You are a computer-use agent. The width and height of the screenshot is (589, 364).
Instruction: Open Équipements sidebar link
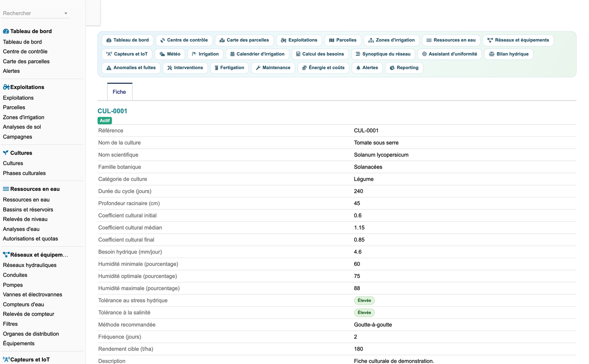(x=19, y=343)
